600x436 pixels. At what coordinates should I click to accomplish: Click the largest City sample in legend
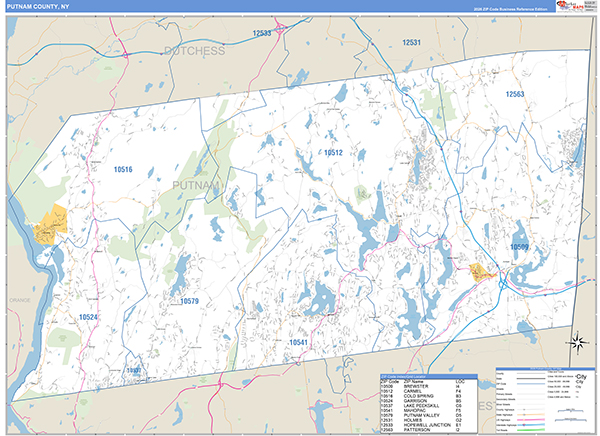coord(581,377)
